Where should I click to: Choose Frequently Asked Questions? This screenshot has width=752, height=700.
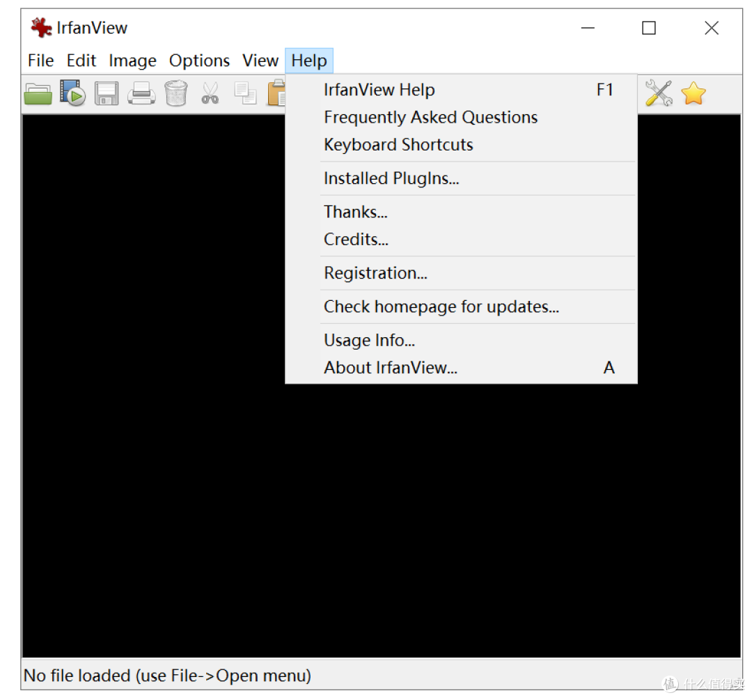click(461, 117)
